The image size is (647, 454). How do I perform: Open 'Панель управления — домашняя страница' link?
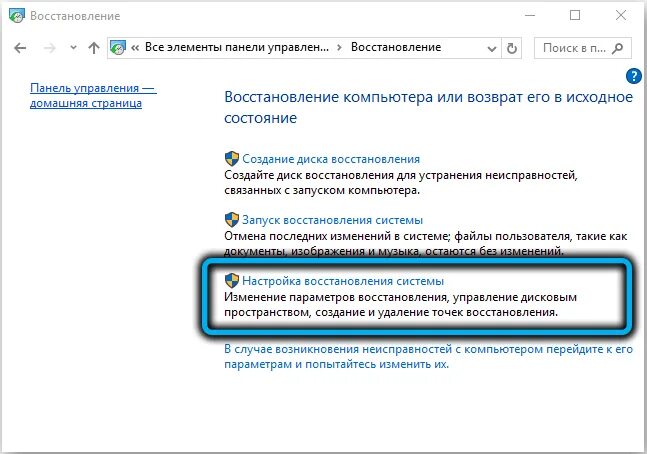click(93, 95)
